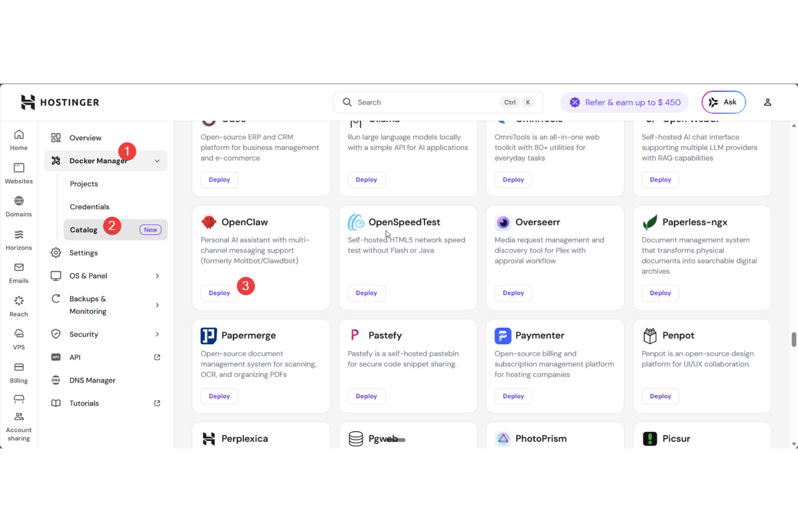Open Account sharing from the sidebar

pos(18,426)
